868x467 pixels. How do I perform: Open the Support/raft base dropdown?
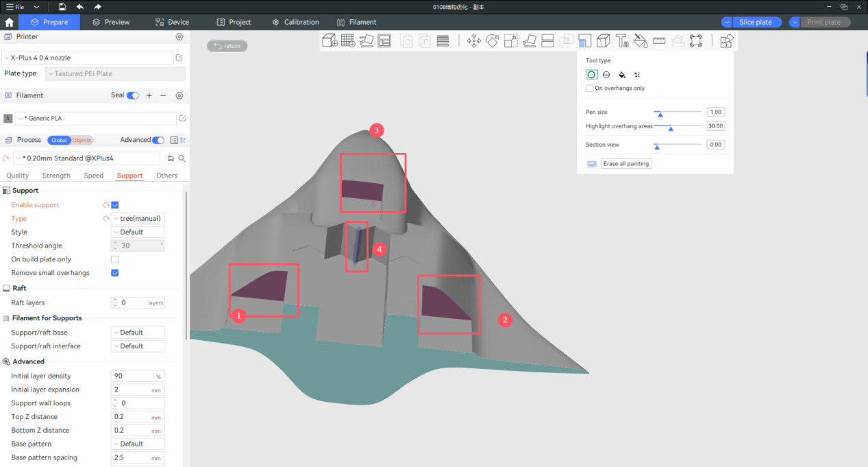point(137,332)
